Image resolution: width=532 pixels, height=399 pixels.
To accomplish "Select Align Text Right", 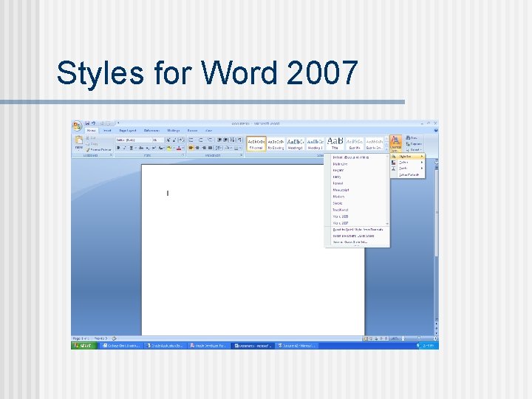I will [204, 148].
